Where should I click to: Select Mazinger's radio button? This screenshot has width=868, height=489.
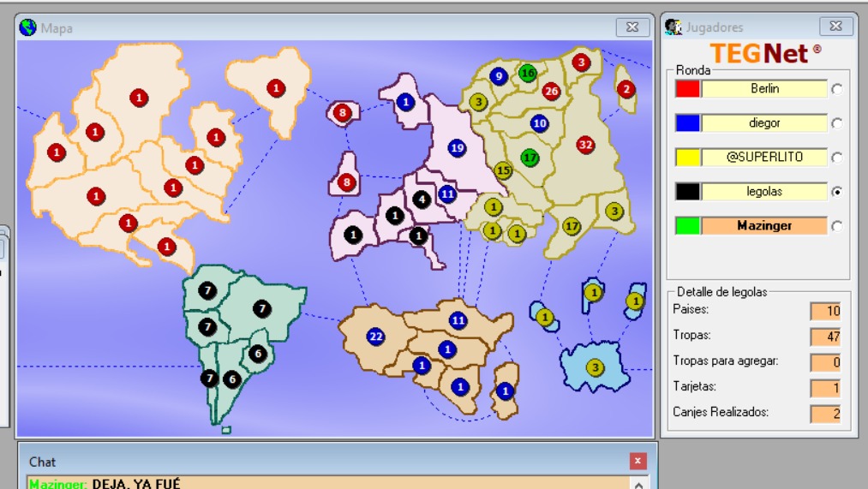(836, 226)
